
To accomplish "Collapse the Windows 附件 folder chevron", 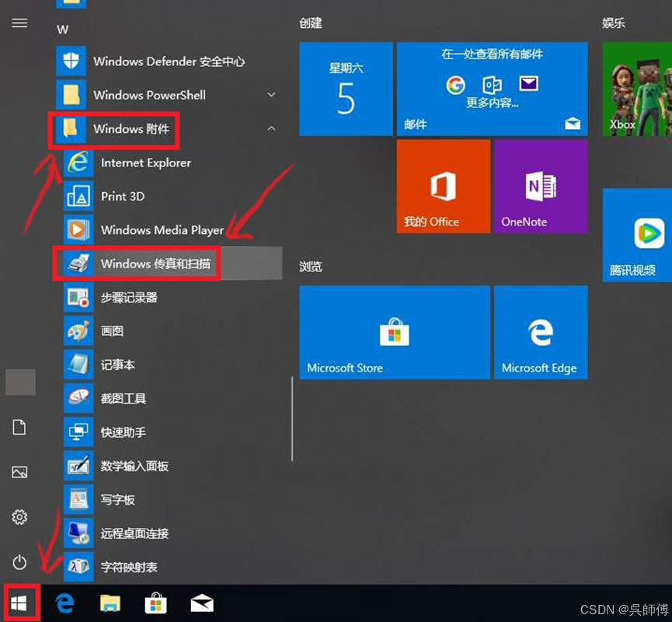I will point(271,128).
